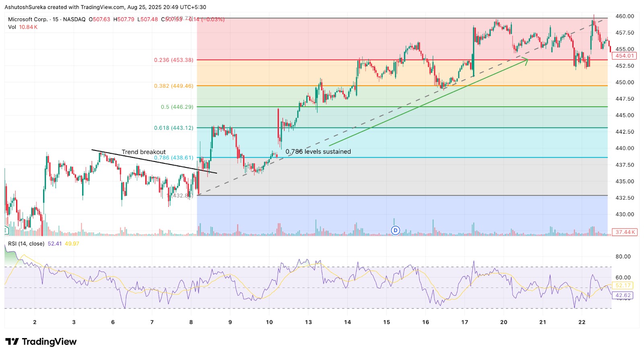644x355 pixels.
Task: Click the 445.00 price axis label
Action: [x=625, y=116]
